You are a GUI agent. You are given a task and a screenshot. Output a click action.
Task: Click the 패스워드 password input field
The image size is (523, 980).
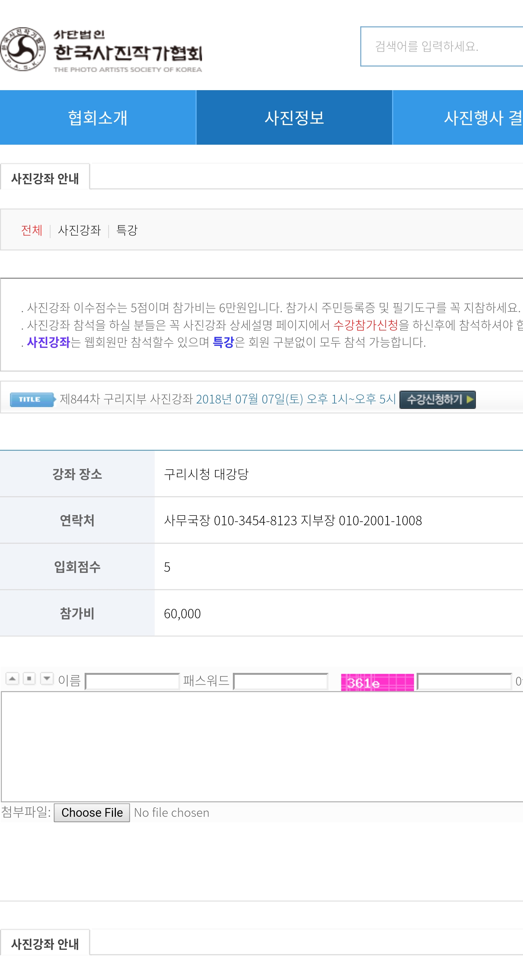(x=280, y=681)
